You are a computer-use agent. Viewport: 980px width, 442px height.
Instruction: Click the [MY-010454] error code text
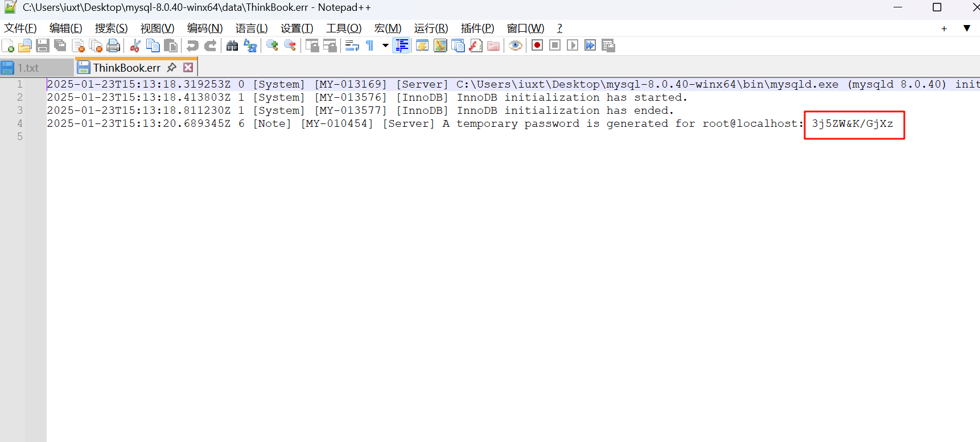337,123
